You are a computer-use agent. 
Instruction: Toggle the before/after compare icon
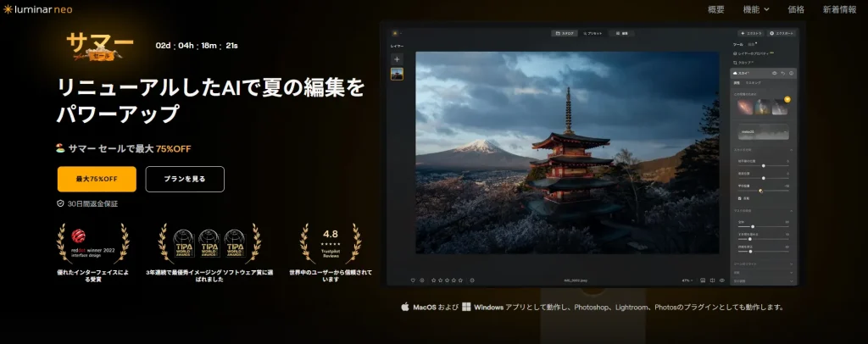(x=712, y=280)
